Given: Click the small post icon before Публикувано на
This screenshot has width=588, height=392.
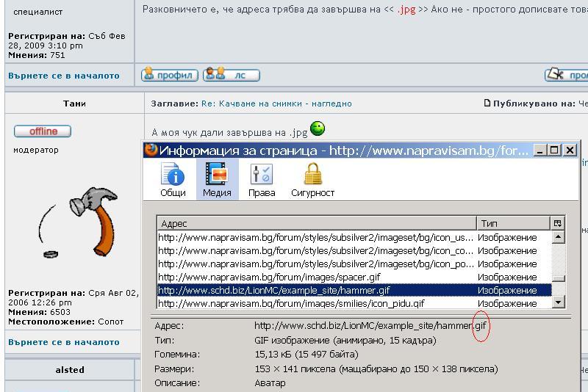Looking at the screenshot, I should click(x=487, y=103).
